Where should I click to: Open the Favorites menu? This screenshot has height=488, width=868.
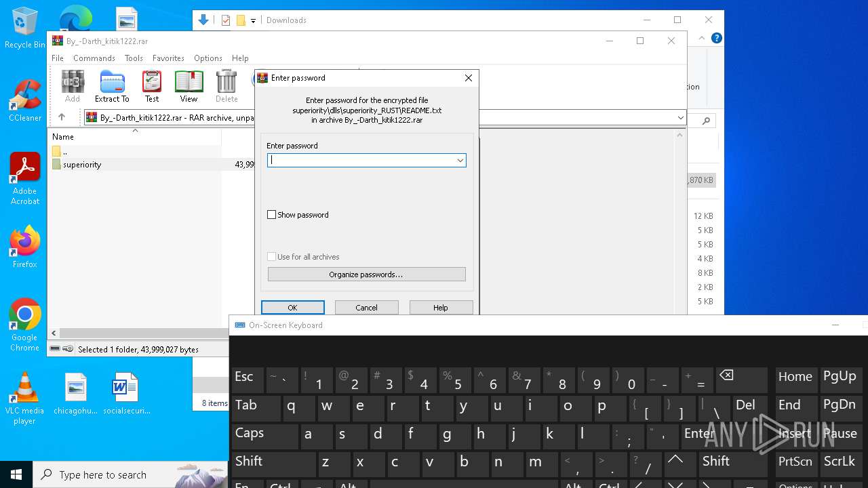(168, 58)
